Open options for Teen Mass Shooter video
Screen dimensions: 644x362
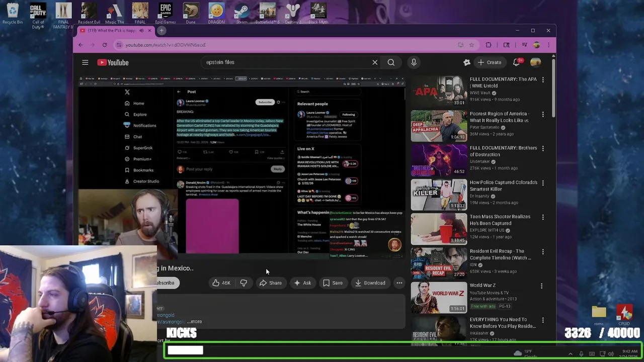(543, 217)
